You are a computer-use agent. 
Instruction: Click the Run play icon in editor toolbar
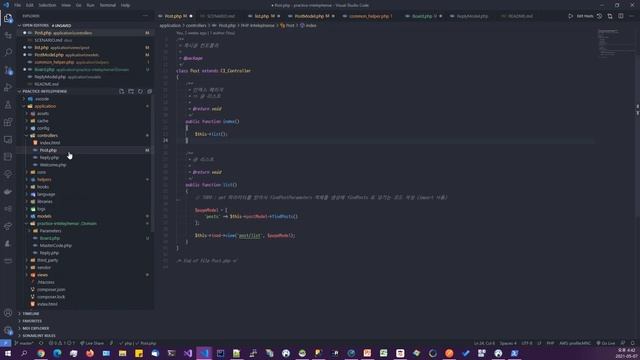pyautogui.click(x=570, y=16)
